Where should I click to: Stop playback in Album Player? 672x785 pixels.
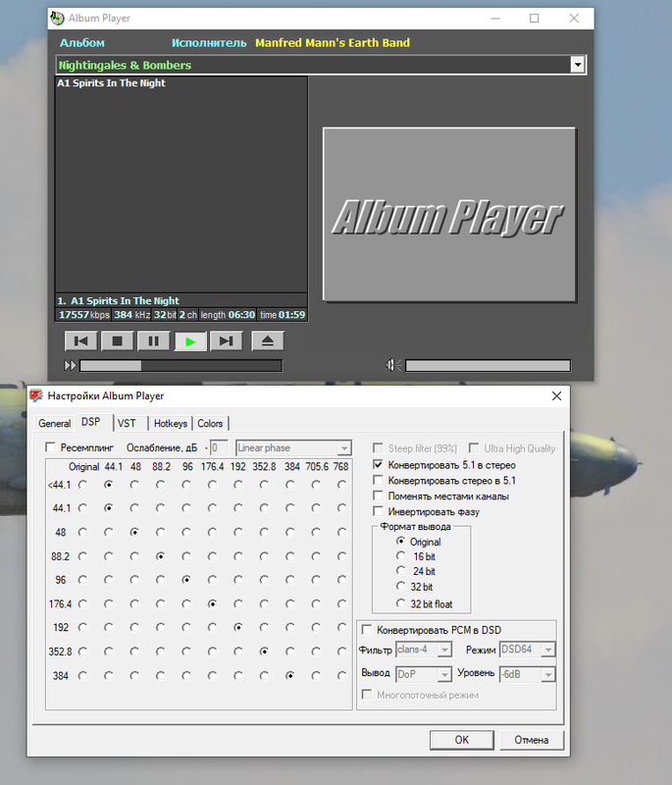point(117,340)
